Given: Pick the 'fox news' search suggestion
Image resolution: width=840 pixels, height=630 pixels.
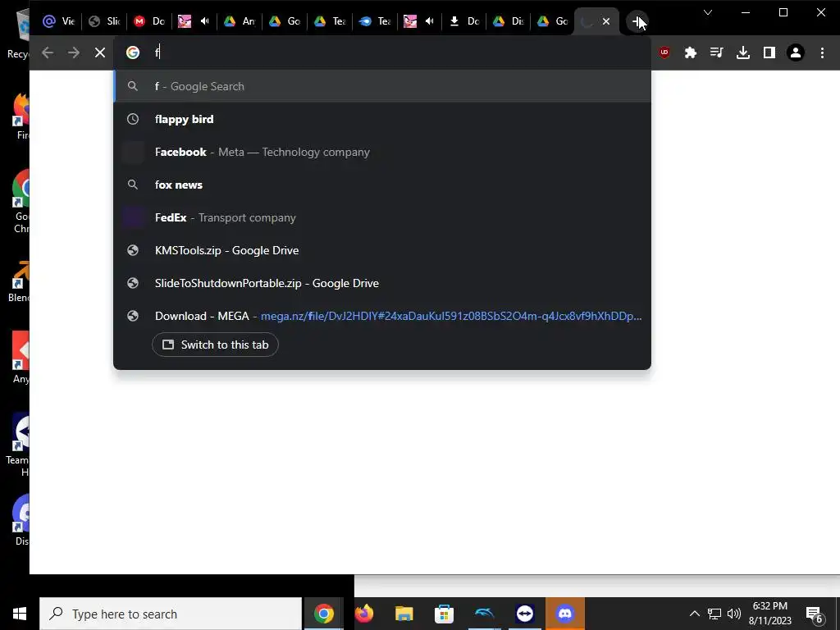Looking at the screenshot, I should [x=382, y=185].
